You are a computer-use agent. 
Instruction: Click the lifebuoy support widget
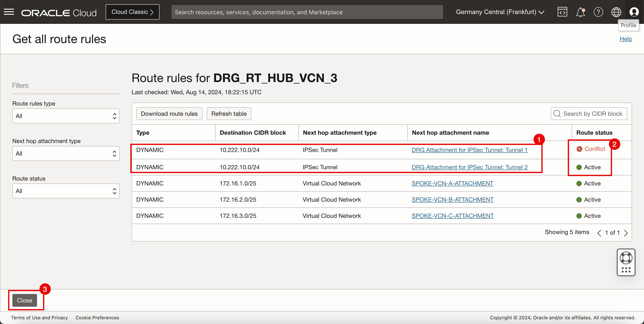(x=626, y=258)
